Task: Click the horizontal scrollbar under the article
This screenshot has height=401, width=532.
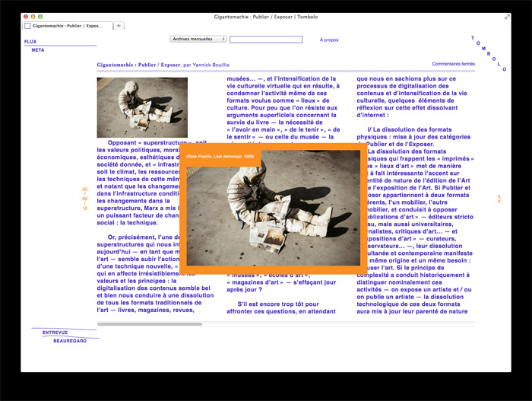Action: coord(150,324)
